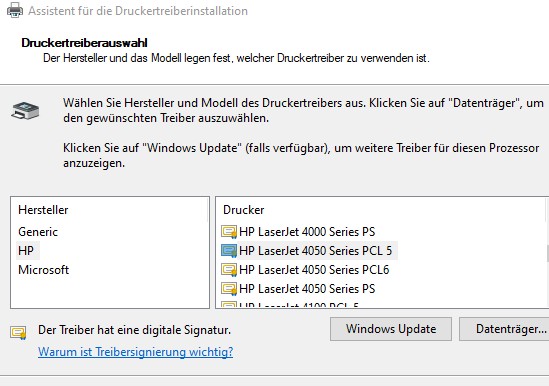Screen dimensions: 549x386
Task: Click the printer illustration beside the instructions
Action: tap(25, 111)
